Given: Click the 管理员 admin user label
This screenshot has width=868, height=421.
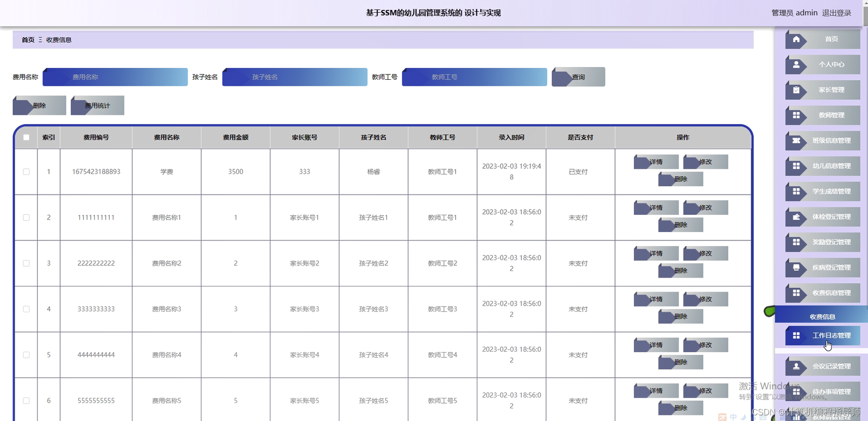Looking at the screenshot, I should [794, 13].
